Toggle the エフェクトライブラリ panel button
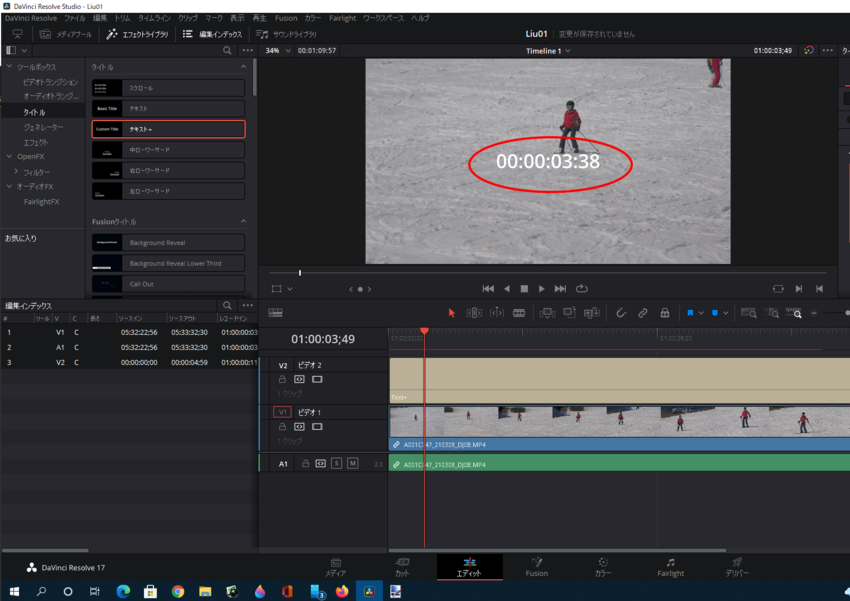This screenshot has height=601, width=850. tap(137, 34)
